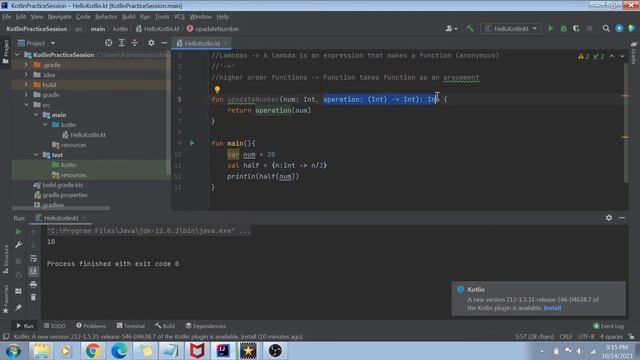Click the editor vertical scrollbar
640x360 pixels.
click(x=626, y=122)
